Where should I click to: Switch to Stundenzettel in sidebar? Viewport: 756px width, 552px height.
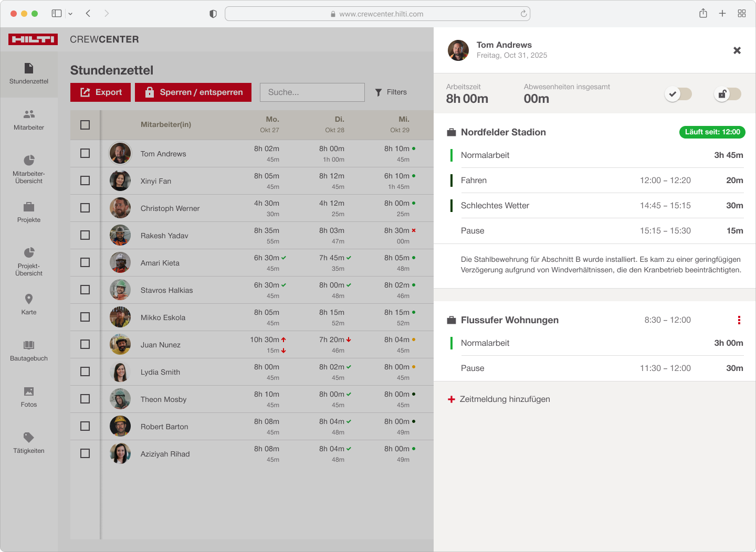tap(29, 74)
